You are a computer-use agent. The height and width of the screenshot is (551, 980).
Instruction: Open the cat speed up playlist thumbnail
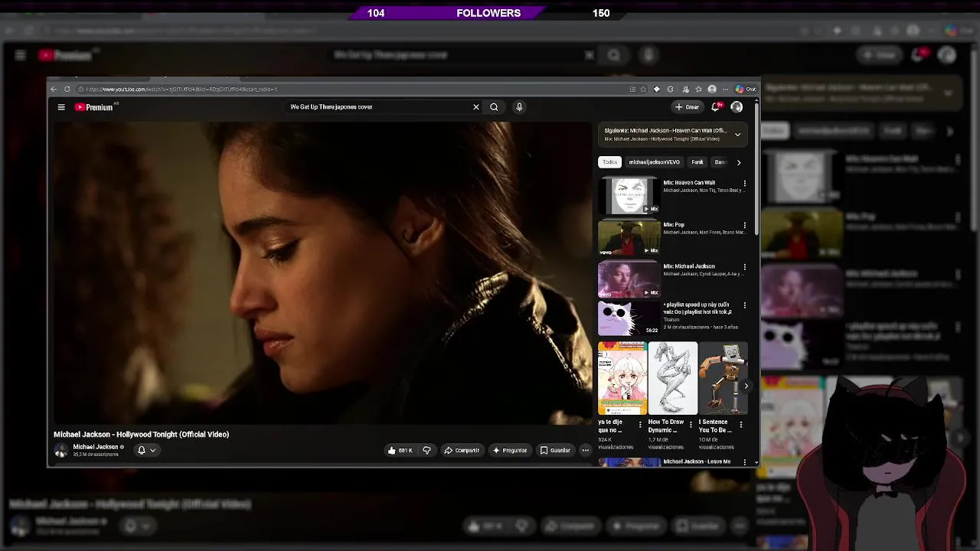629,319
